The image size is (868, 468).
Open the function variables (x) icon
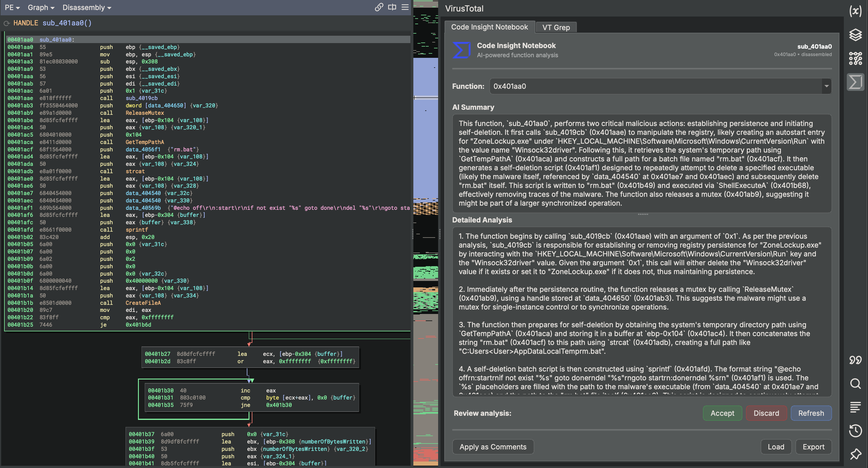pos(856,11)
